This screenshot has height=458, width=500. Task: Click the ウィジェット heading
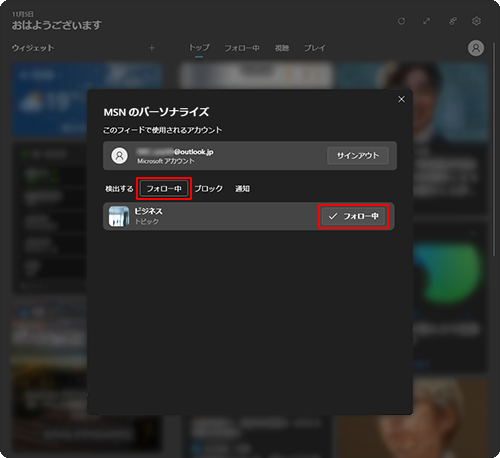tap(33, 48)
